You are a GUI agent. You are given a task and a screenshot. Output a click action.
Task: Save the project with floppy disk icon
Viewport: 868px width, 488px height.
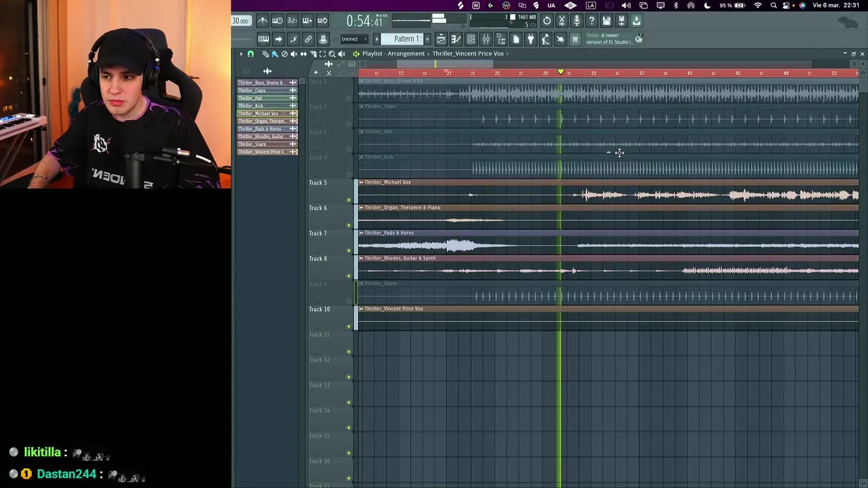[606, 20]
